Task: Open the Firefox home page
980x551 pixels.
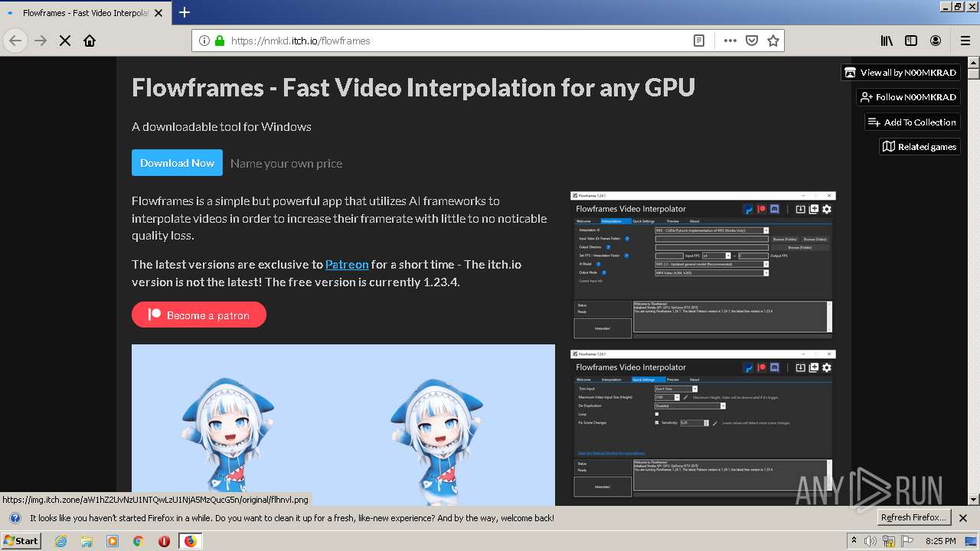Action: click(90, 41)
